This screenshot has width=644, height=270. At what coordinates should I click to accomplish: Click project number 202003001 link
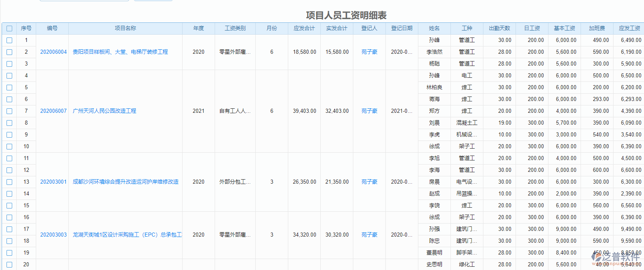pyautogui.click(x=53, y=182)
